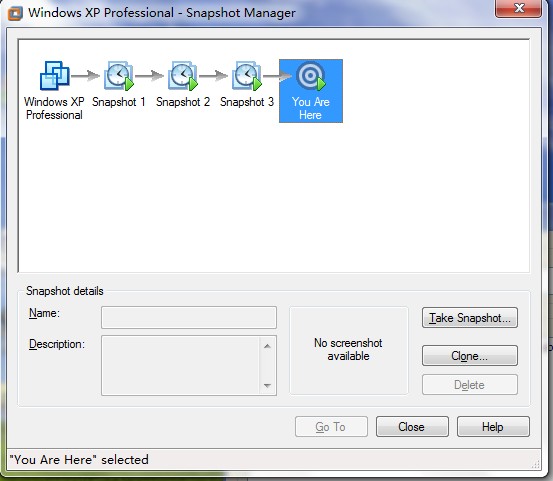Image resolution: width=553 pixels, height=481 pixels.
Task: Select the Snapshot 1 clock icon
Action: [x=119, y=75]
